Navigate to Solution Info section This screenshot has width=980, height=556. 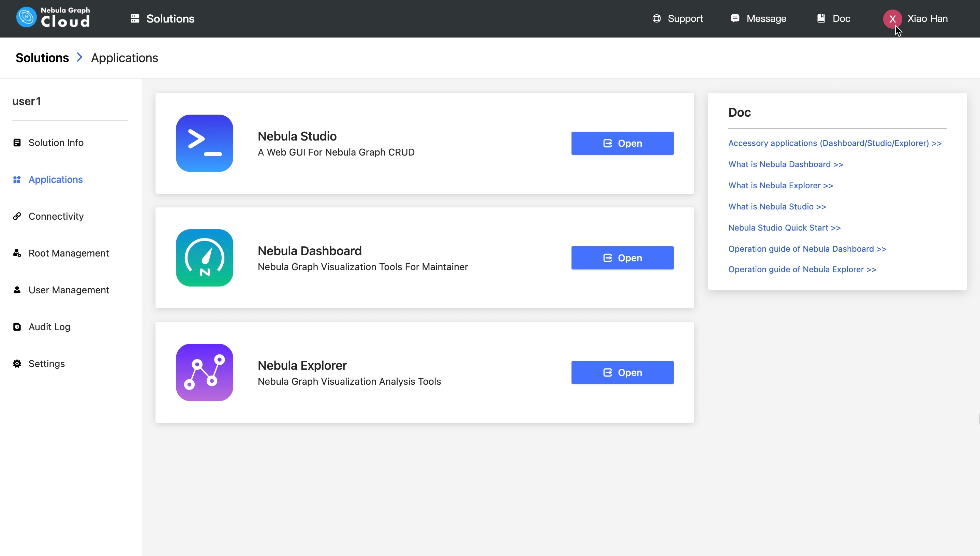(x=56, y=142)
